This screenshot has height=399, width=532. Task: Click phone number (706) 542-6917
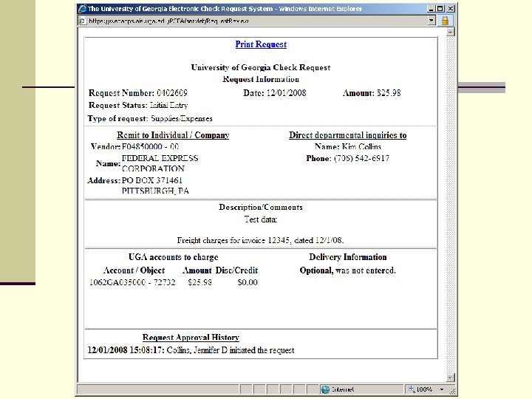tap(361, 158)
